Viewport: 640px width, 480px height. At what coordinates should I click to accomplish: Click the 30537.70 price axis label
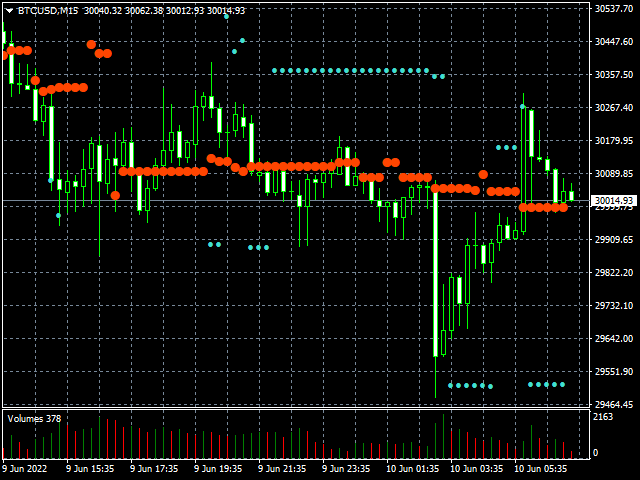click(614, 9)
